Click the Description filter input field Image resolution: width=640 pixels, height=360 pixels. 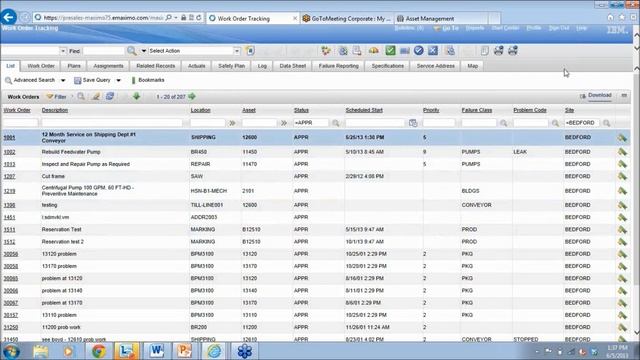pos(112,123)
